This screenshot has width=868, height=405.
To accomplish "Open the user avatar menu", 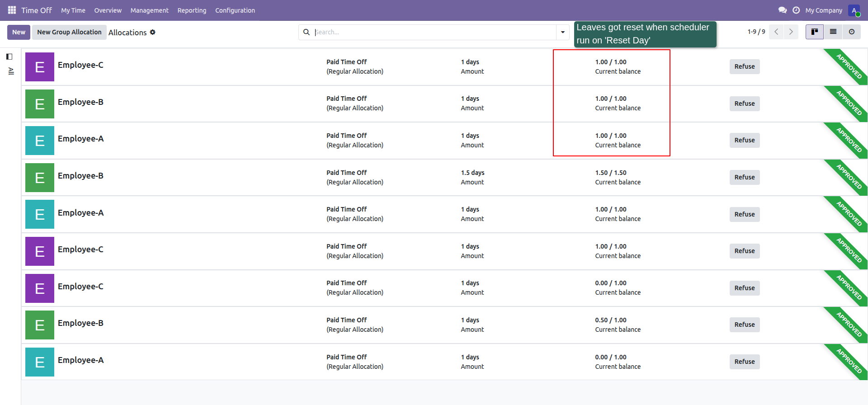I will click(x=854, y=10).
